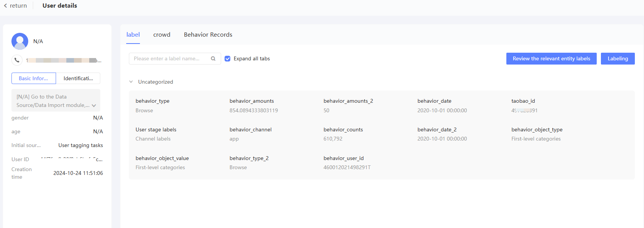The width and height of the screenshot is (644, 228).
Task: Expand the data source notice dropdown
Action: tap(94, 105)
